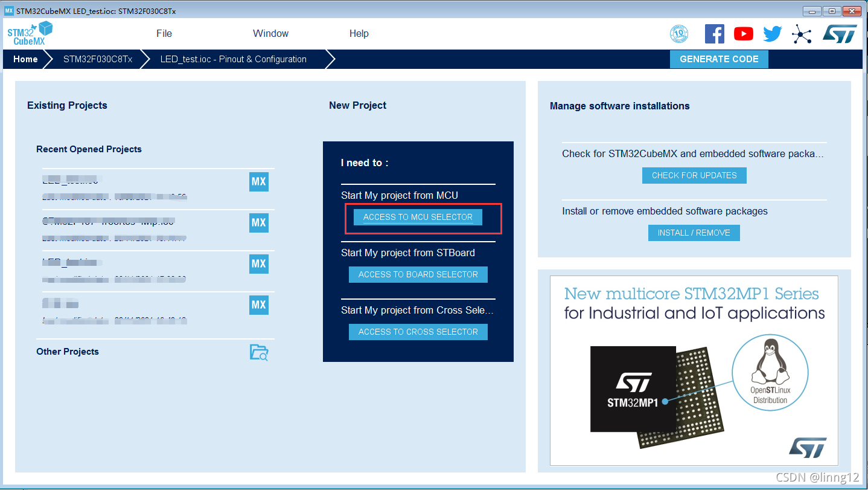This screenshot has width=868, height=490.
Task: Click INSTALL / REMOVE button
Action: click(x=694, y=233)
